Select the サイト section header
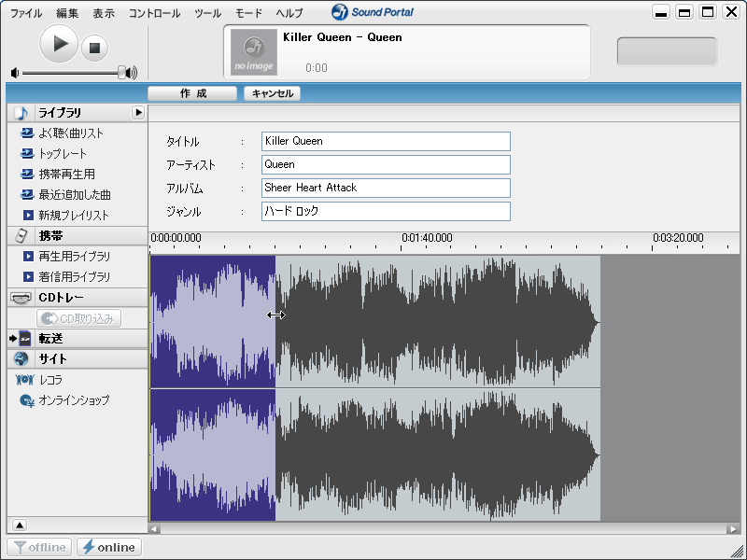The width and height of the screenshot is (747, 560). tap(78, 359)
